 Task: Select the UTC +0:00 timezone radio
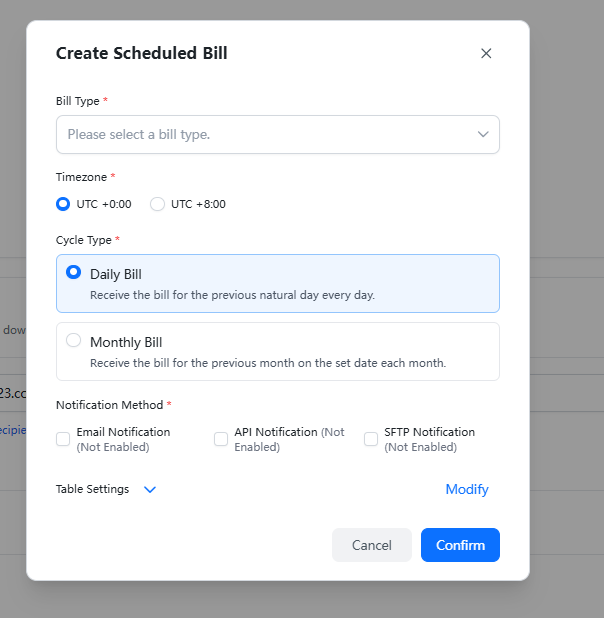(x=63, y=204)
